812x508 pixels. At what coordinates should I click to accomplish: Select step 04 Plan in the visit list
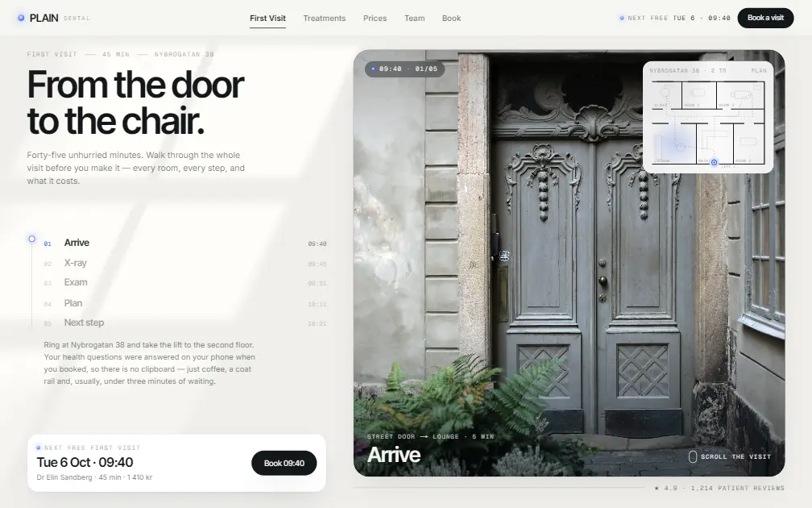pyautogui.click(x=185, y=303)
